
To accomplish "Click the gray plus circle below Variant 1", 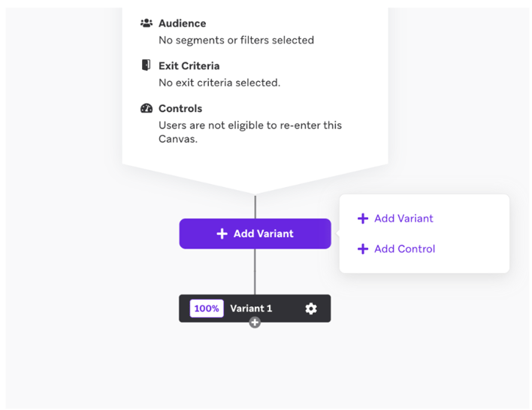I will (x=255, y=322).
